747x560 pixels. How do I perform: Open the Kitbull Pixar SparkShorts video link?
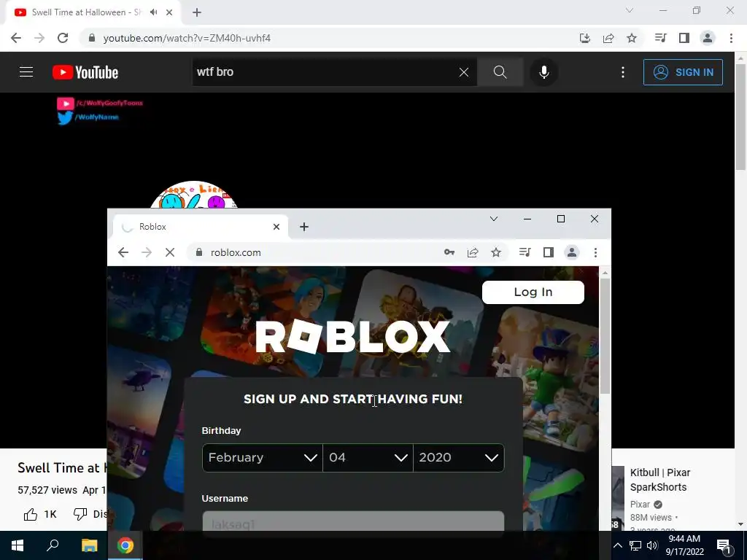click(x=659, y=480)
